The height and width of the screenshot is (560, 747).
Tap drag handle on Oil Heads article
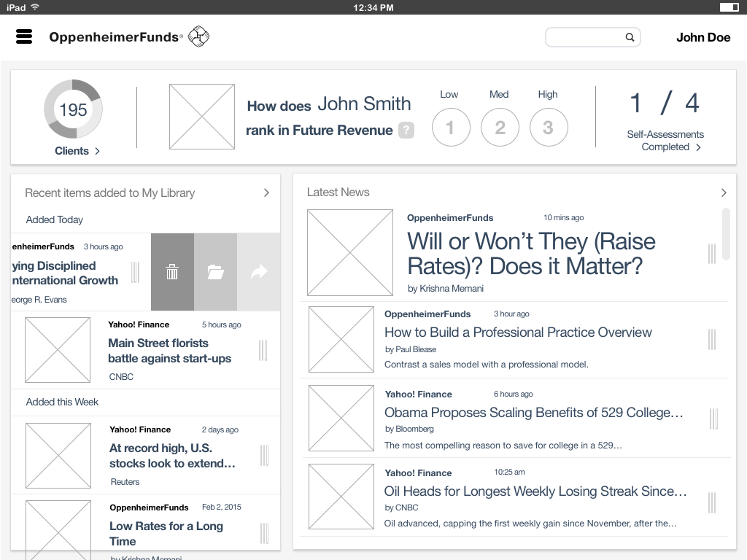coord(712,502)
